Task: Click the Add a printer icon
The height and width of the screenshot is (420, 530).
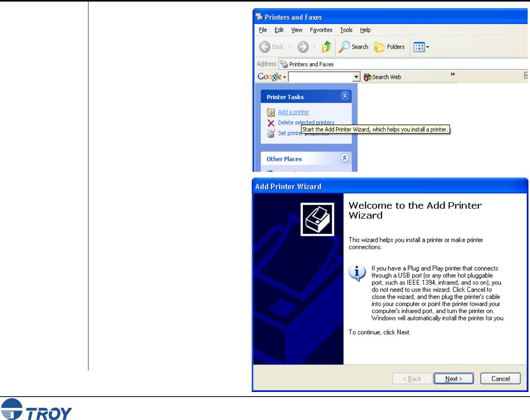Action: tap(271, 112)
